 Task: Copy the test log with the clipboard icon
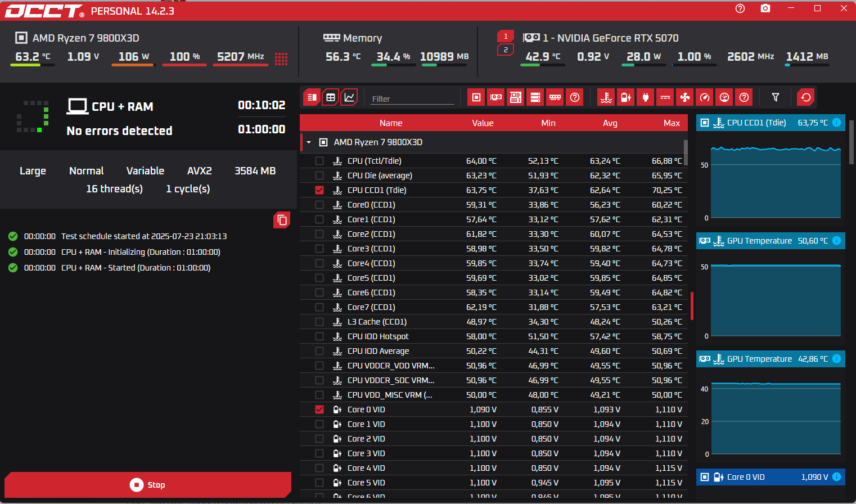282,220
